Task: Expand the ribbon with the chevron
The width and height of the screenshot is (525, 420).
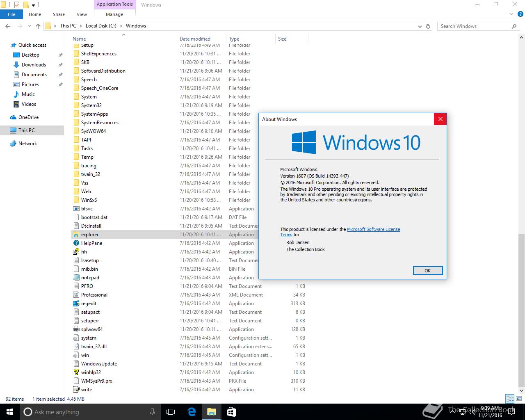Action: (x=511, y=14)
